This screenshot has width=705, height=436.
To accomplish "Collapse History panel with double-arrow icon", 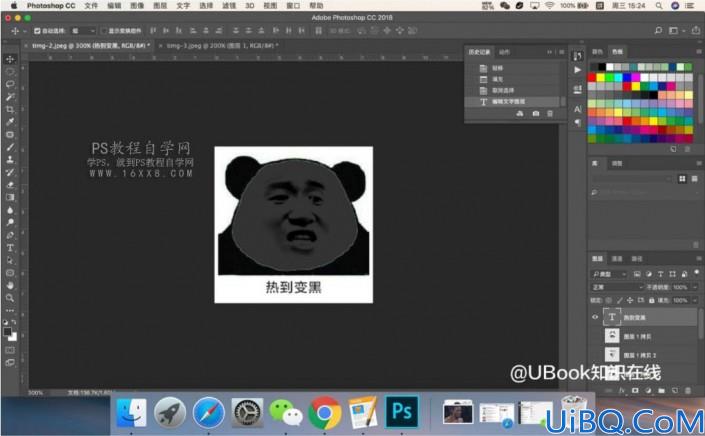I will click(x=549, y=52).
